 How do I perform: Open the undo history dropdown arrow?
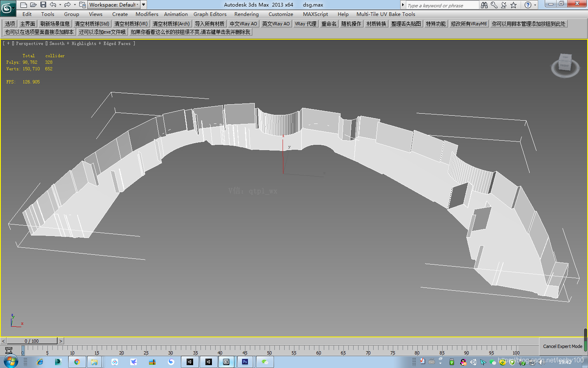pyautogui.click(x=60, y=5)
